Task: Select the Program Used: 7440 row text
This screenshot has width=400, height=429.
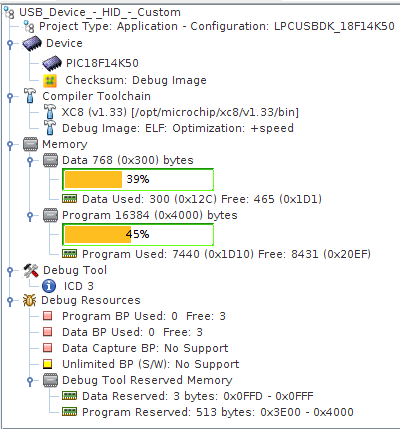Action: tap(226, 254)
